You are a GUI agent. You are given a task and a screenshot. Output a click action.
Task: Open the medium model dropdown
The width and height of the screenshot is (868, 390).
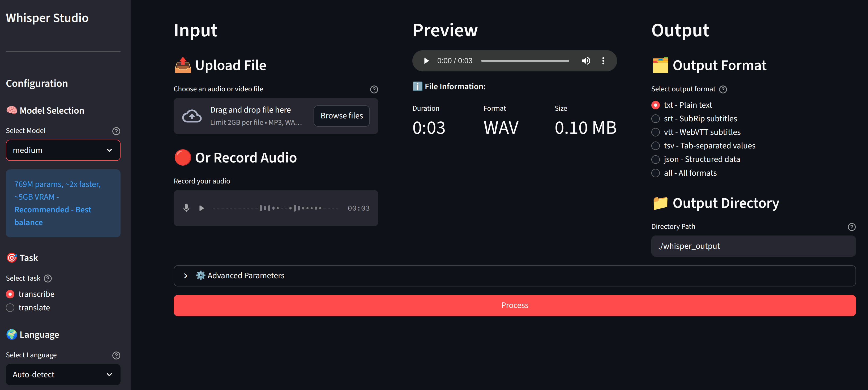(63, 150)
